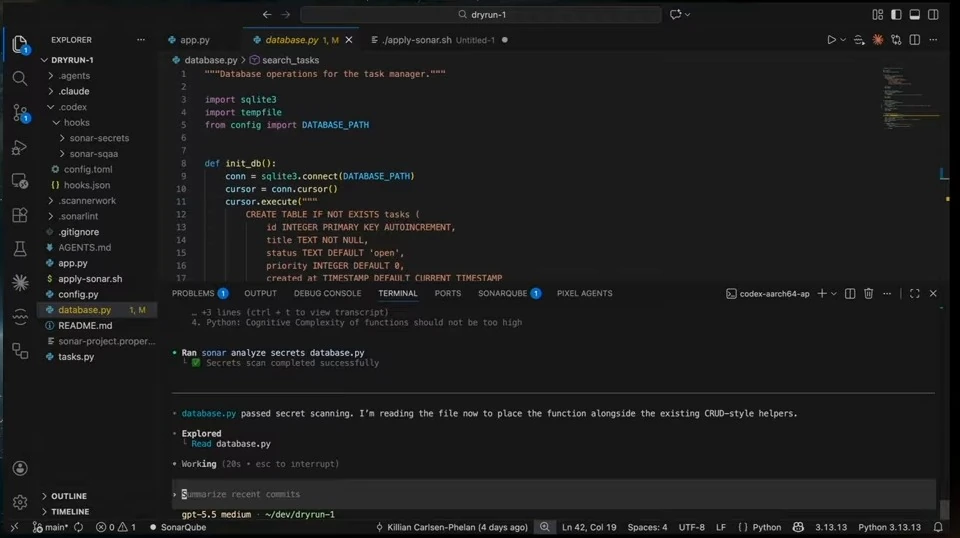The height and width of the screenshot is (538, 960).
Task: Open the Customize Layout icon
Action: (x=877, y=14)
